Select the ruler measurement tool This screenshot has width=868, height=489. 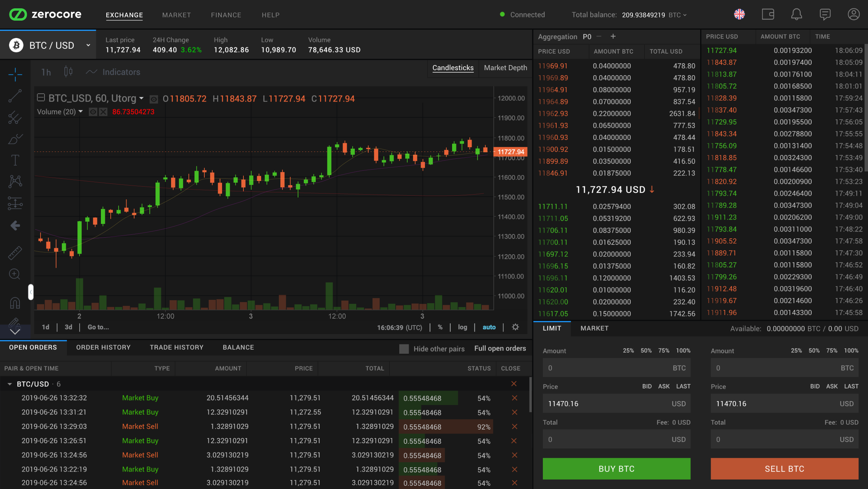[15, 253]
